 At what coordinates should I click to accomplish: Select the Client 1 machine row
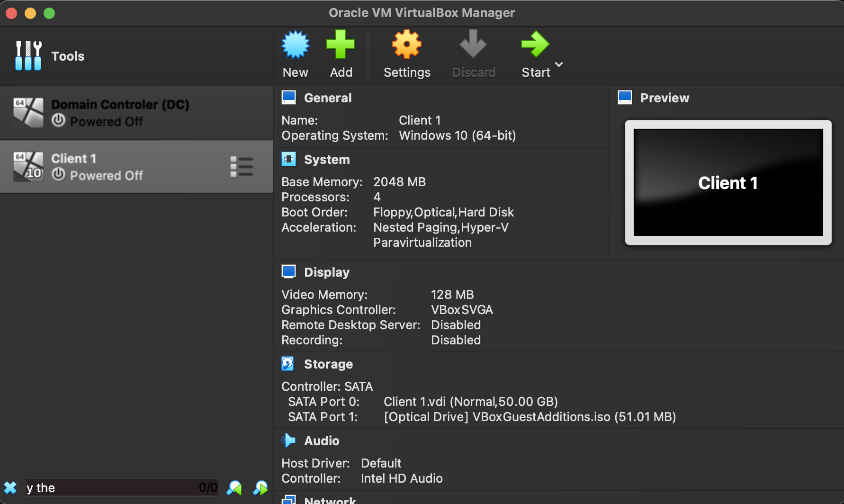pos(136,167)
